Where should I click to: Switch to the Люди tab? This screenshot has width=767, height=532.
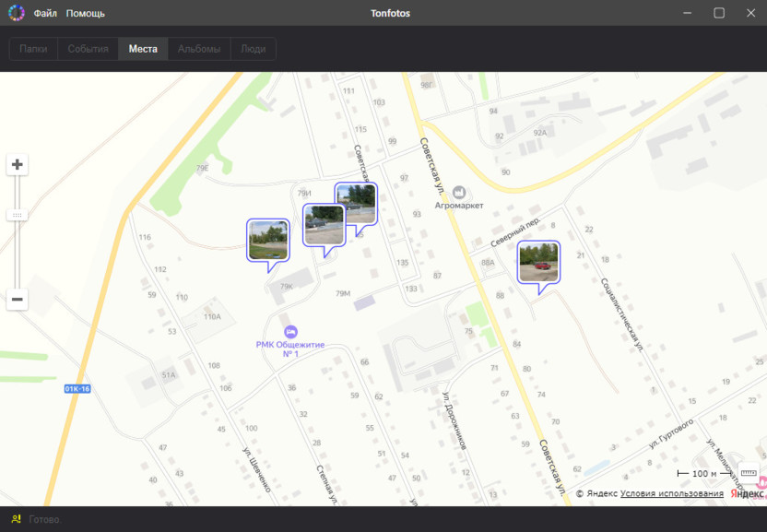coord(253,49)
